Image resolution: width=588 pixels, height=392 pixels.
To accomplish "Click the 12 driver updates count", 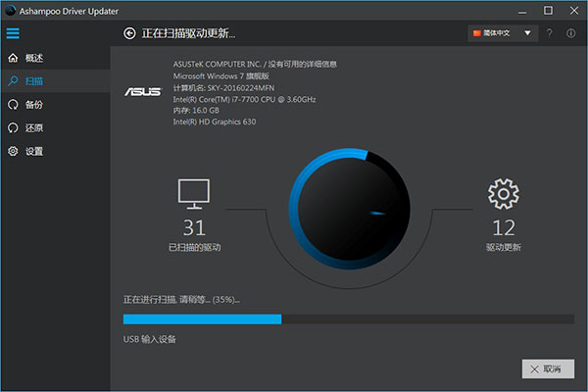I will (504, 227).
